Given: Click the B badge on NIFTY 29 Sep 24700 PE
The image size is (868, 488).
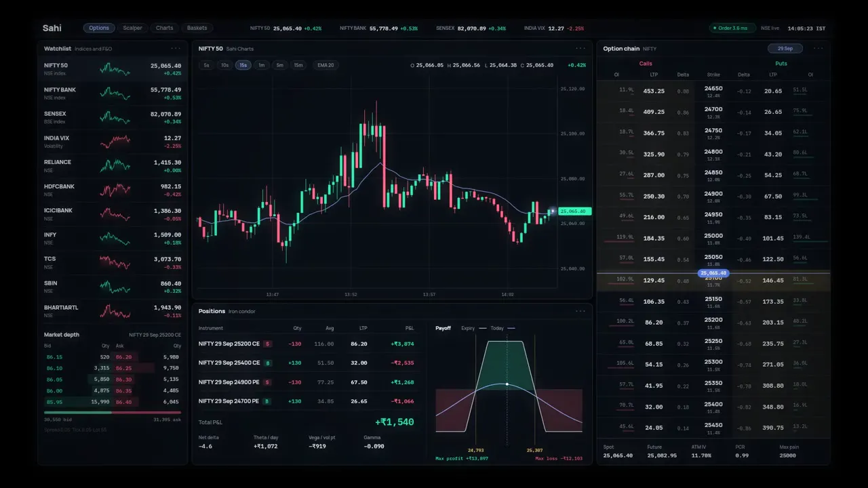Looking at the screenshot, I should coord(267,401).
